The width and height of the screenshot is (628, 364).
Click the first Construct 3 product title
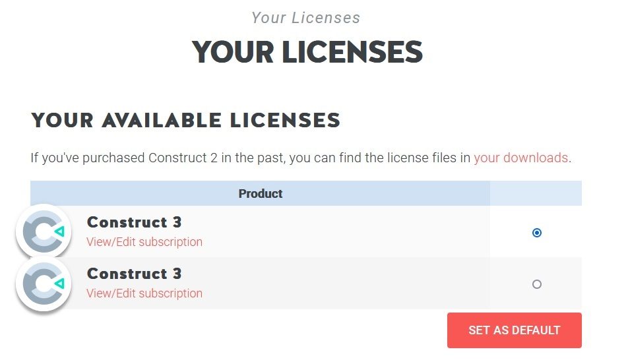(134, 222)
